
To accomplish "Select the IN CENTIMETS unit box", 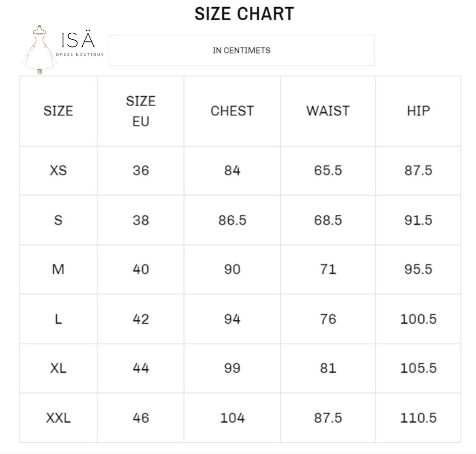I will [241, 50].
